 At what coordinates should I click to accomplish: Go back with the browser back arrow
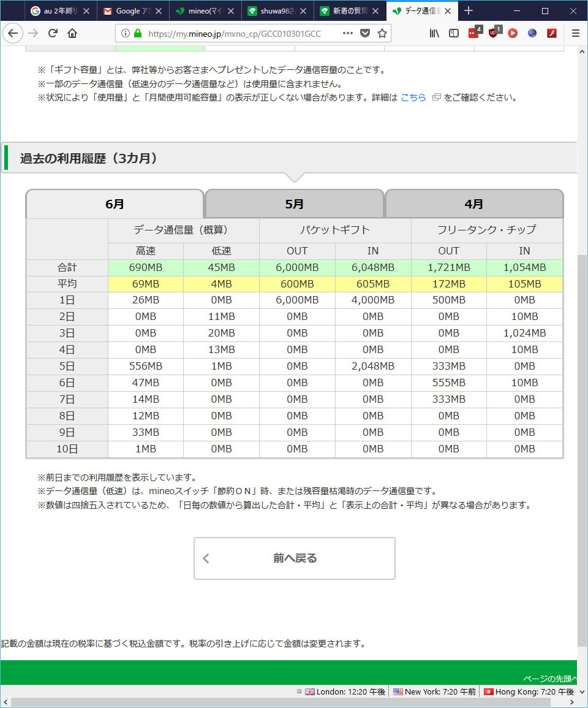[x=13, y=33]
